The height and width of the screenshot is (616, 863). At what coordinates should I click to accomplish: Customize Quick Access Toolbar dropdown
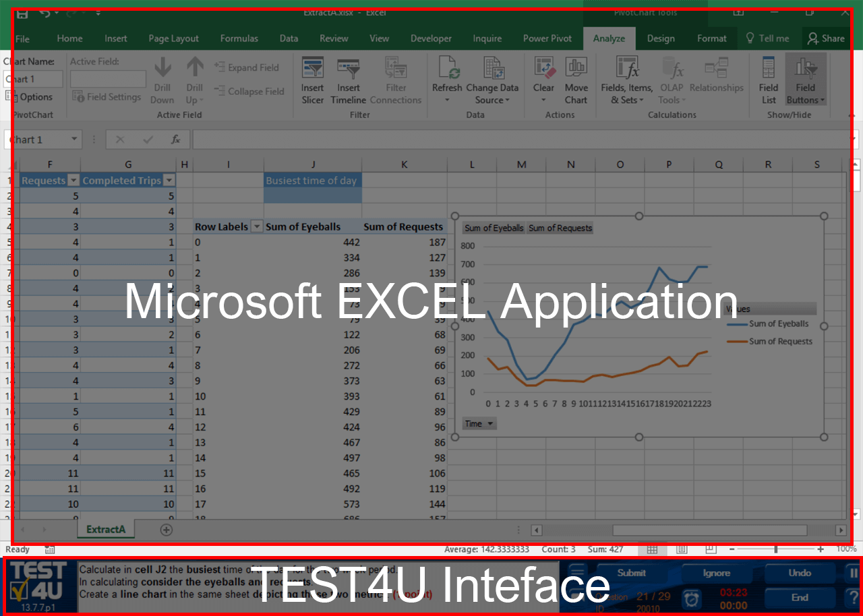[x=98, y=12]
